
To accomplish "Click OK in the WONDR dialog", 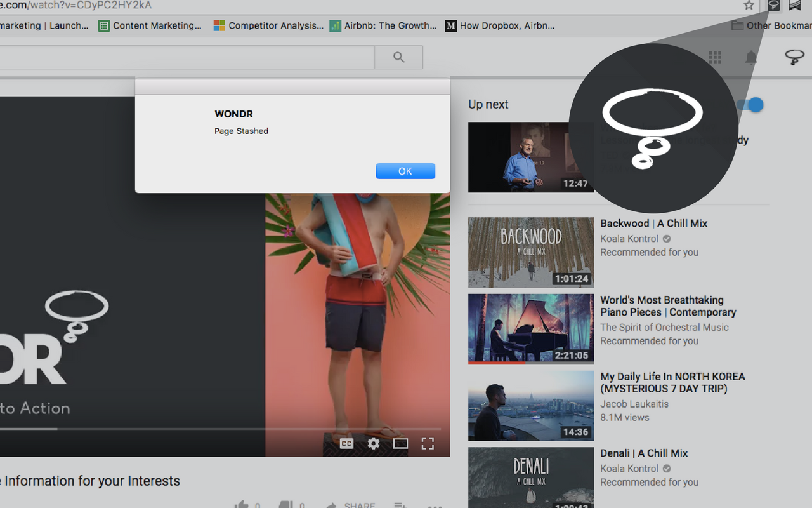I will (x=405, y=171).
